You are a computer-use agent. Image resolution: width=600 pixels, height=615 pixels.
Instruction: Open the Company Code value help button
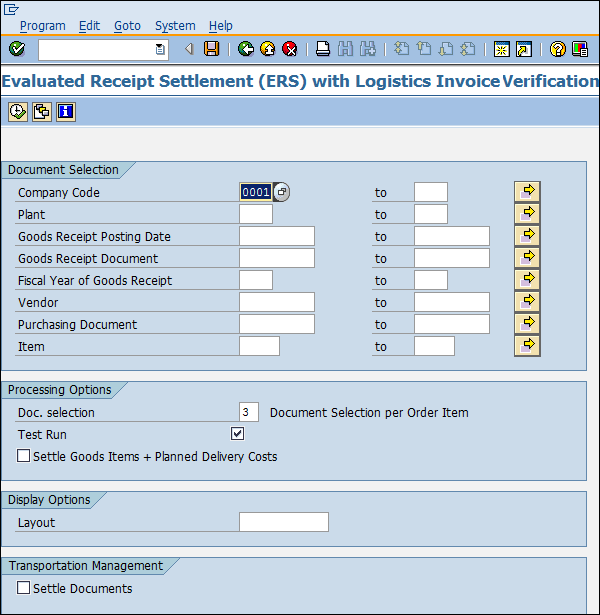pos(282,192)
